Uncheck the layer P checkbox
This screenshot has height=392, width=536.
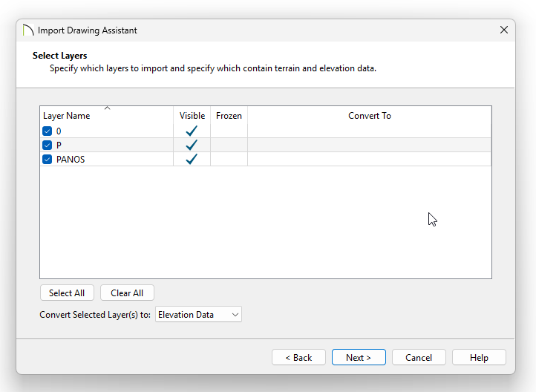48,145
